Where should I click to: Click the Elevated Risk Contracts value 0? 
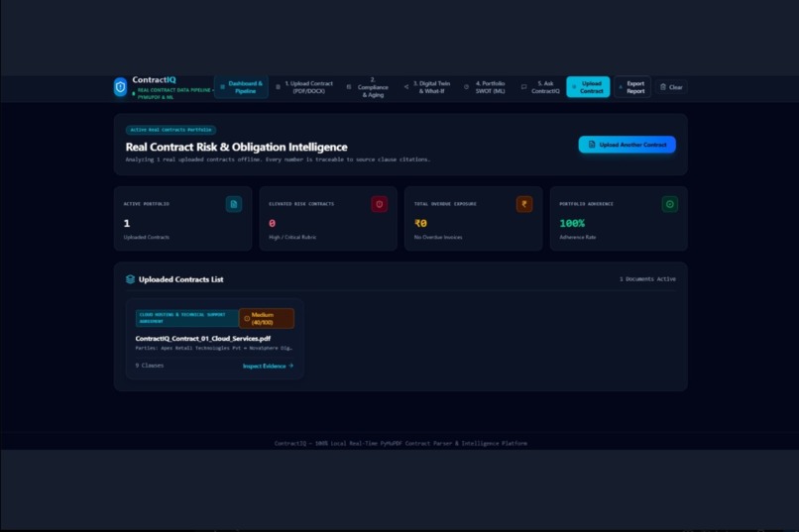pyautogui.click(x=272, y=223)
